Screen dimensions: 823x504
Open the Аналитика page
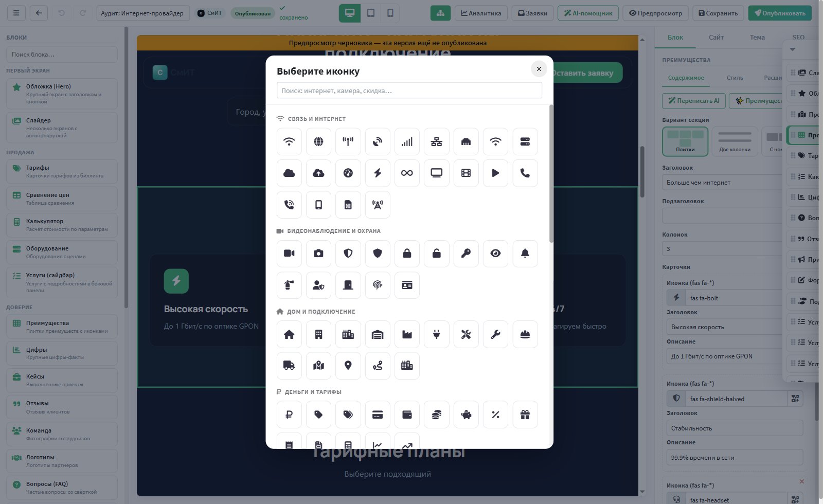point(481,13)
